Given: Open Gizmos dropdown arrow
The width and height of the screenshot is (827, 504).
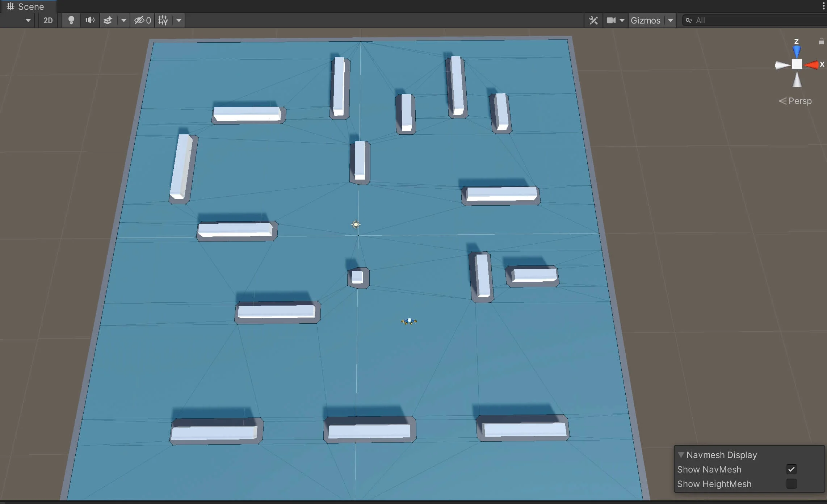Looking at the screenshot, I should coord(671,20).
